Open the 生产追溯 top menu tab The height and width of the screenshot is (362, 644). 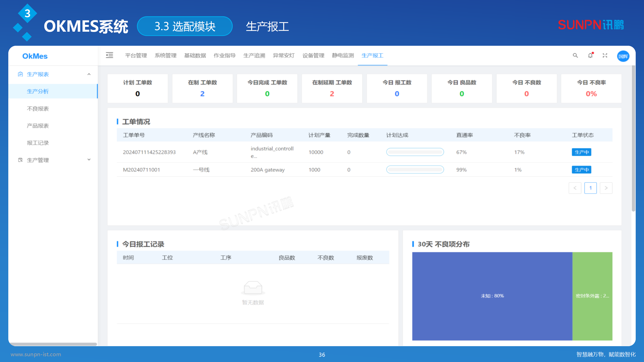254,56
